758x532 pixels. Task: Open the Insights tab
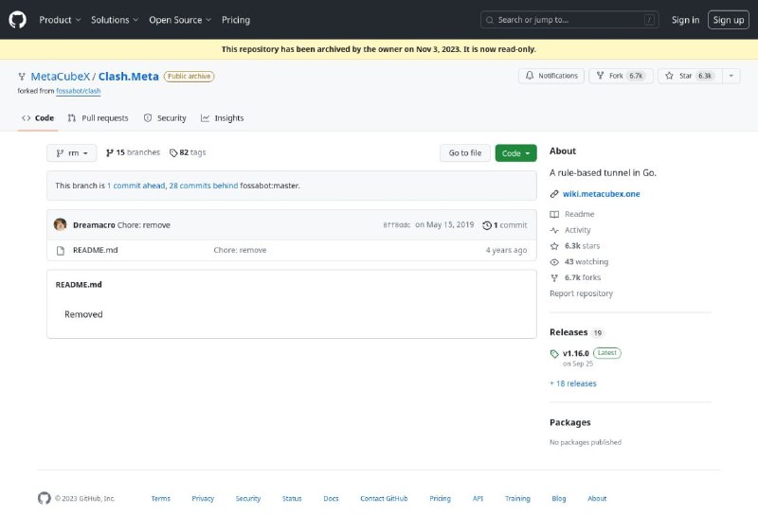[223, 117]
